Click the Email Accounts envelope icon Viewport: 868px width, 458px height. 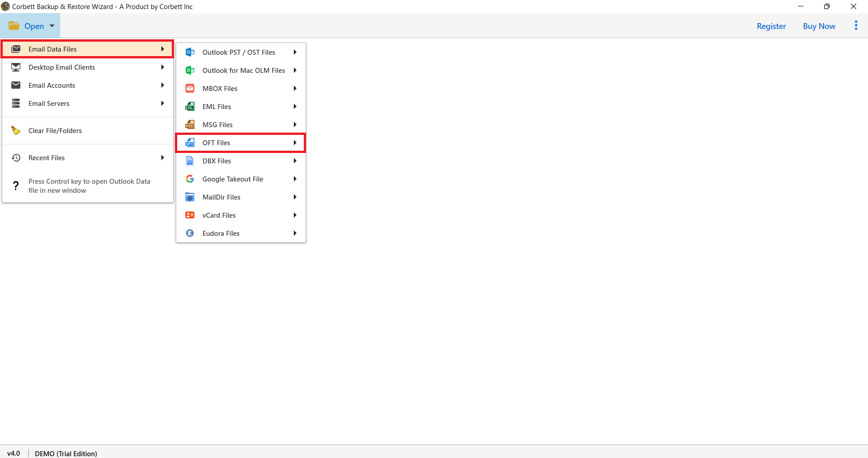(x=16, y=85)
